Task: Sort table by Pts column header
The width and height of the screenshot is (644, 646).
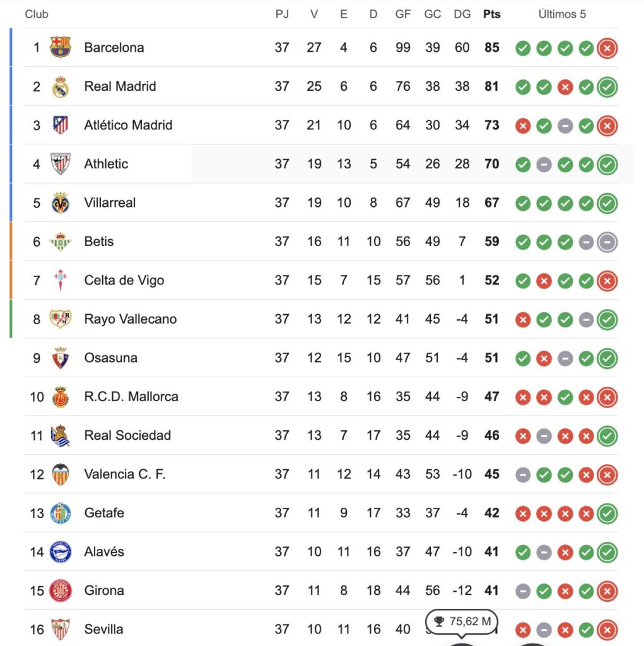Action: (x=491, y=15)
